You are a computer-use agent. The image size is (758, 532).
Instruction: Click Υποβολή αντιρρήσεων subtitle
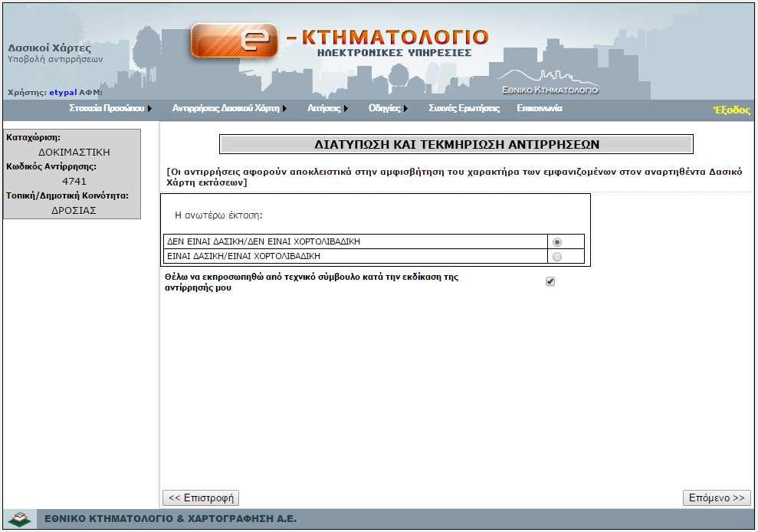coord(55,59)
